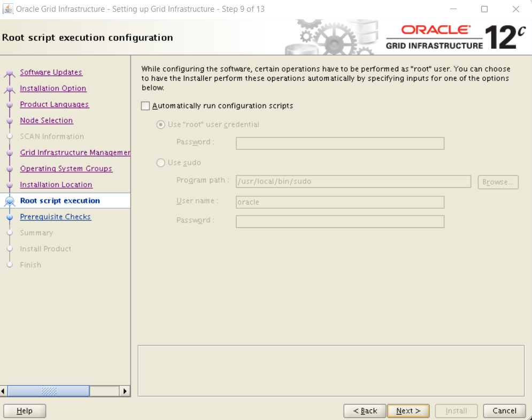Click the Install Product step marker icon

[10, 249]
